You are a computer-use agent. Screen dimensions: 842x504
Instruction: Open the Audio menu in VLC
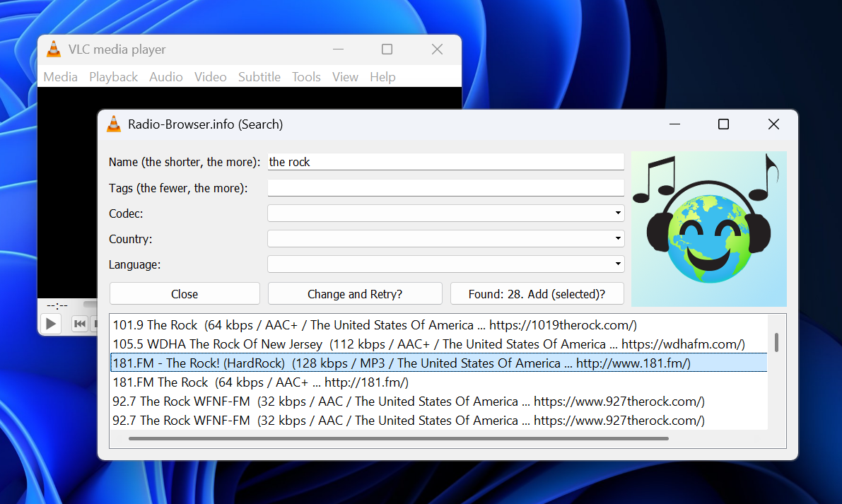tap(166, 77)
